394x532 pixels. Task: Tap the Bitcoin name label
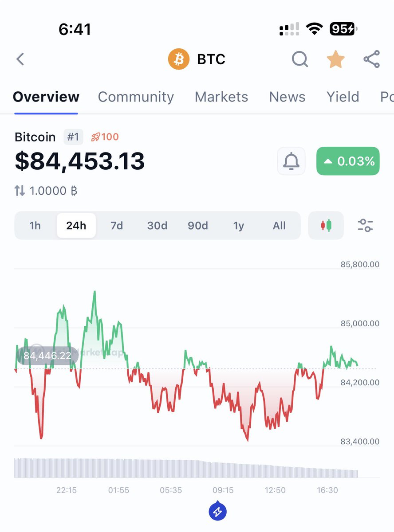35,137
